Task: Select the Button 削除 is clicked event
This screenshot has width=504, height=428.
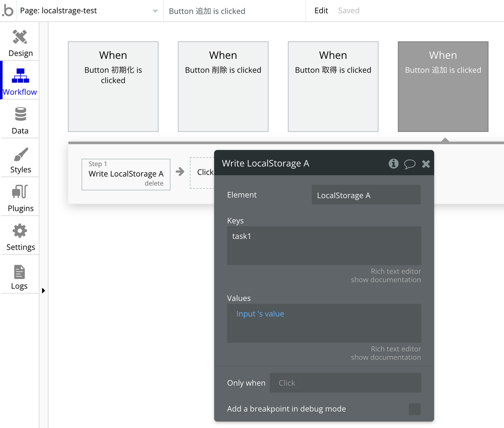Action: coord(223,86)
